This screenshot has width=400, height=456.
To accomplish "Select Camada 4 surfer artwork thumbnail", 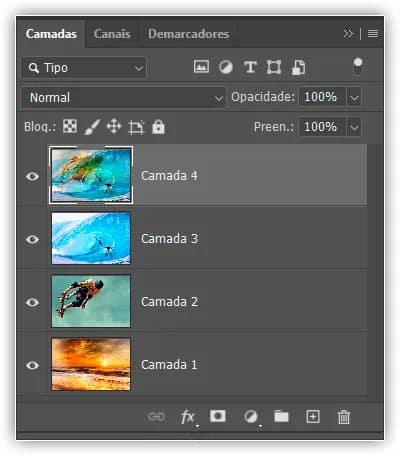I will (x=91, y=175).
